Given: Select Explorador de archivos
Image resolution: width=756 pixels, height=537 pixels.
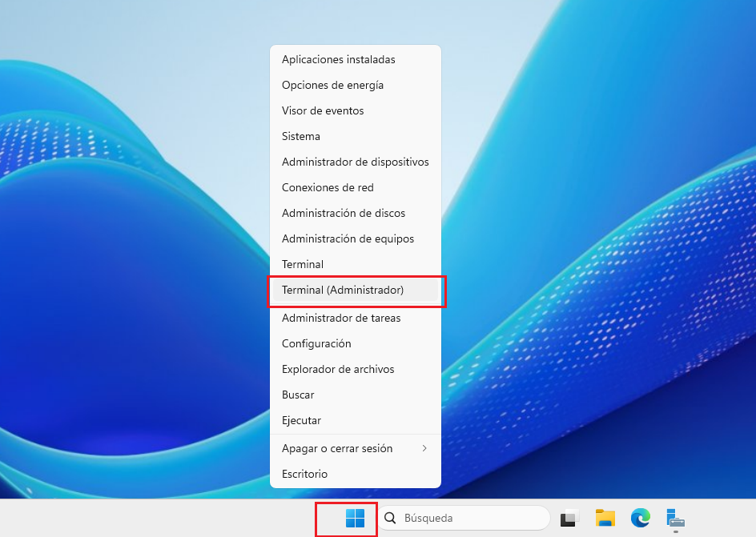Looking at the screenshot, I should click(356, 369).
